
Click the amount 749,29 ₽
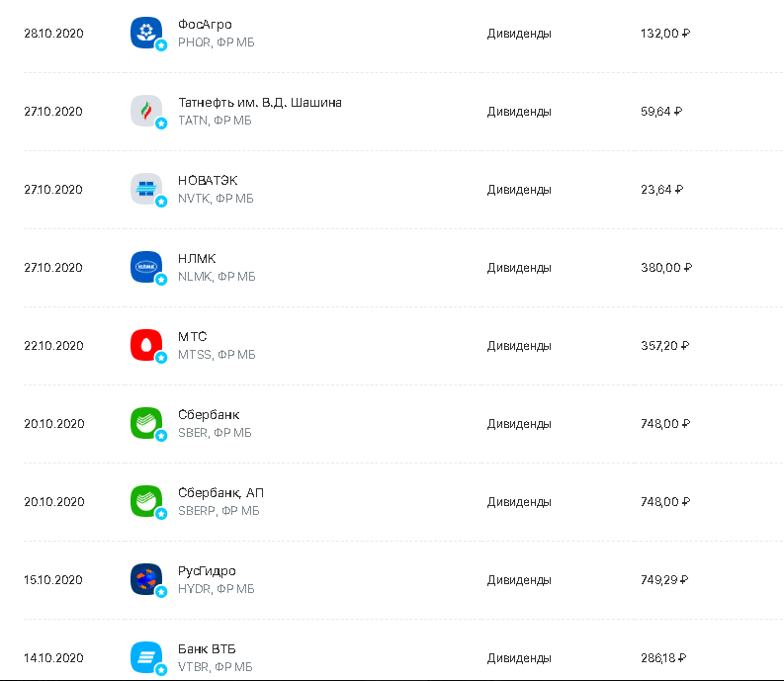pos(664,579)
